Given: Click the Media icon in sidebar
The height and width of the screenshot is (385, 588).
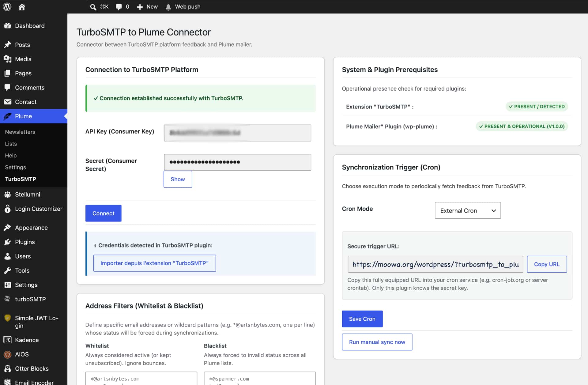Looking at the screenshot, I should 8,59.
